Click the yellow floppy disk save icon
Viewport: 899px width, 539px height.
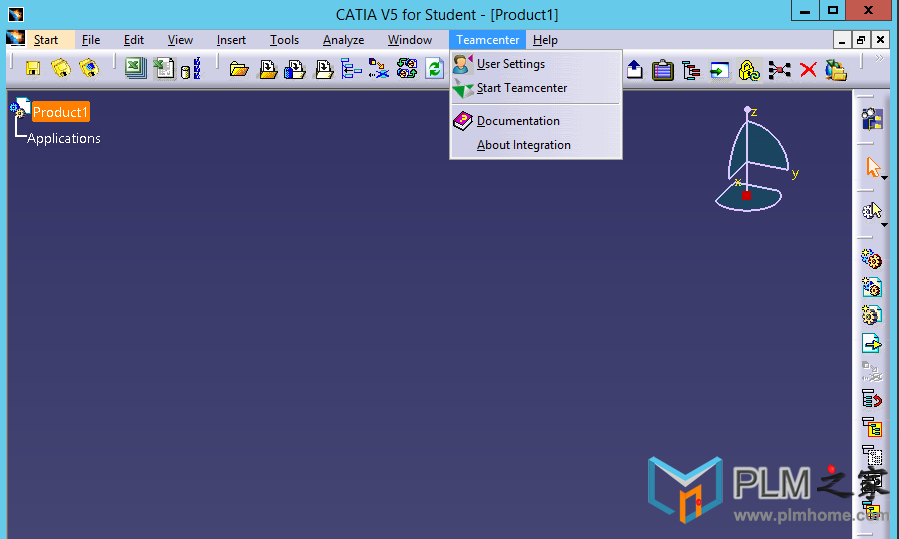coord(33,68)
